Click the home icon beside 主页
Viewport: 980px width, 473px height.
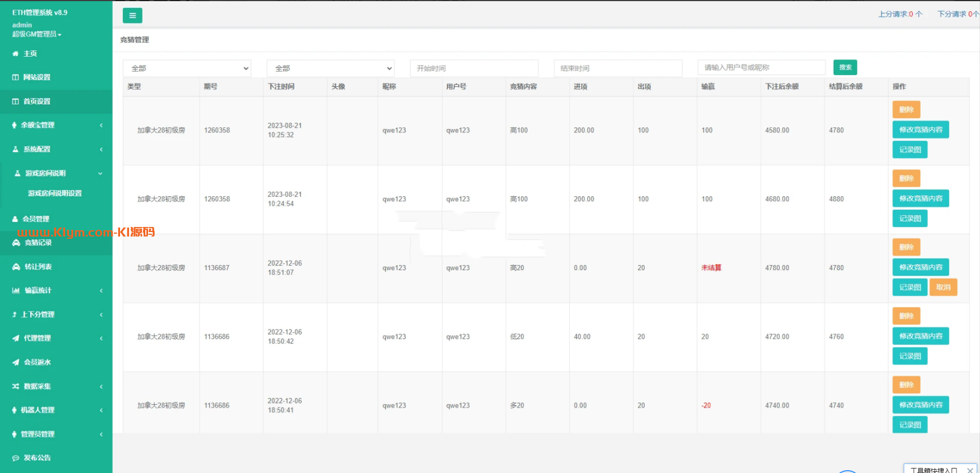[16, 54]
